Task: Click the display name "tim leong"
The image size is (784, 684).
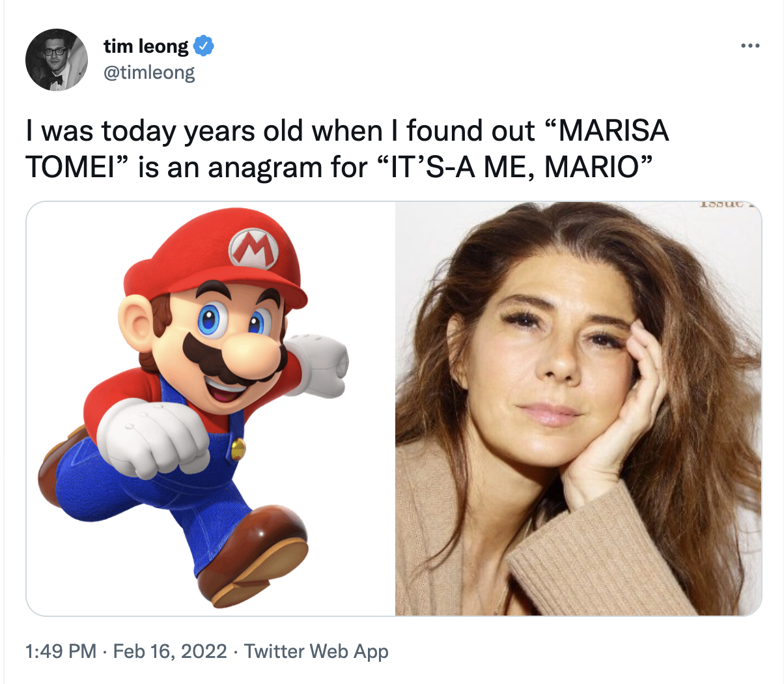Action: point(146,46)
